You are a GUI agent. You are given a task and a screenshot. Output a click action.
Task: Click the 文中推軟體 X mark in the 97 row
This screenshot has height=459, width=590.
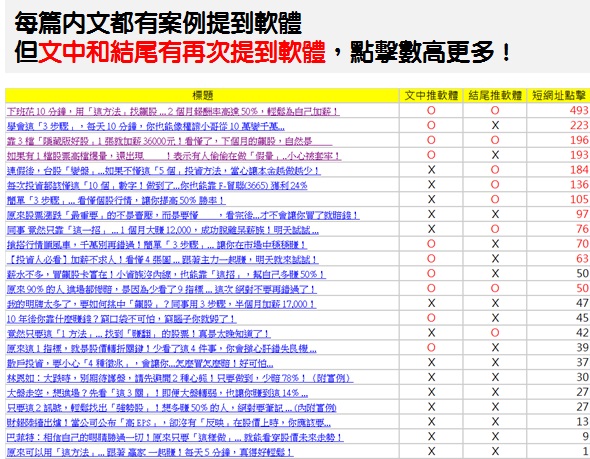(x=431, y=214)
